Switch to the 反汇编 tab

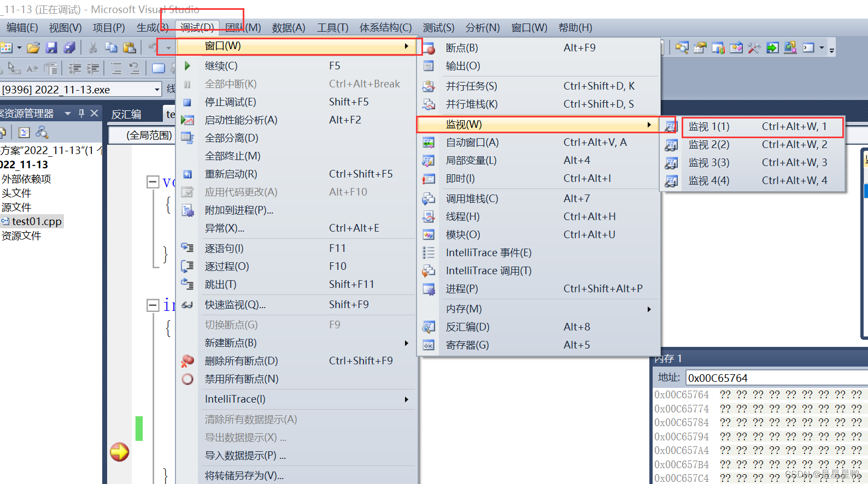[x=126, y=114]
